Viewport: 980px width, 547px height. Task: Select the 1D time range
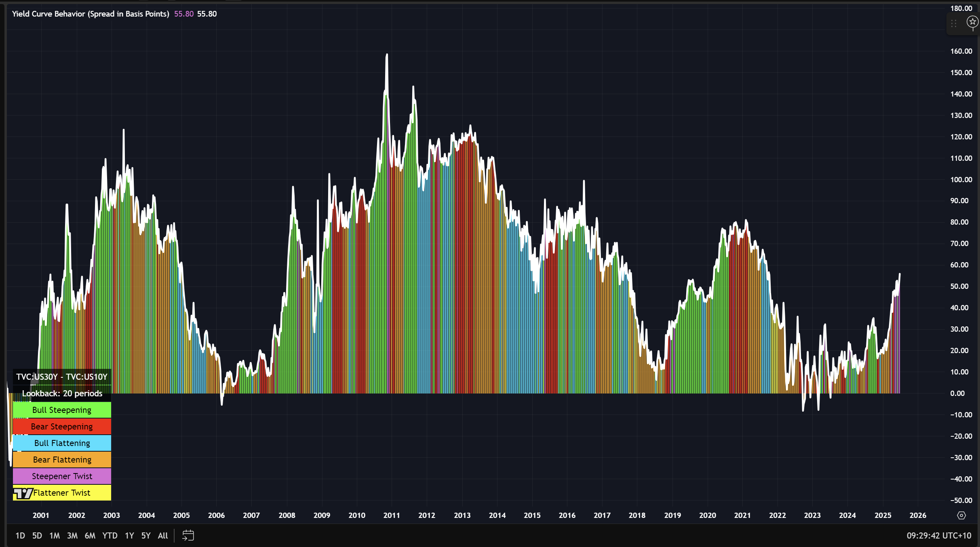point(20,536)
